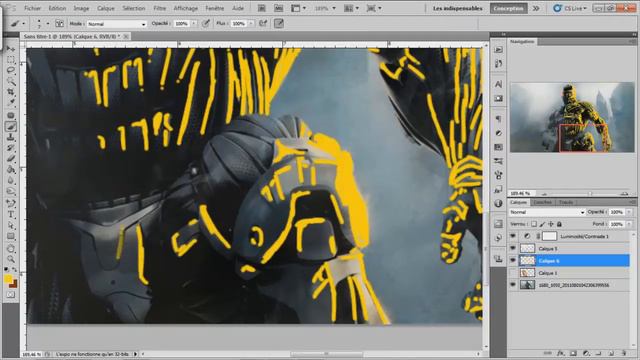Open Character panel icon (A)

point(498,84)
